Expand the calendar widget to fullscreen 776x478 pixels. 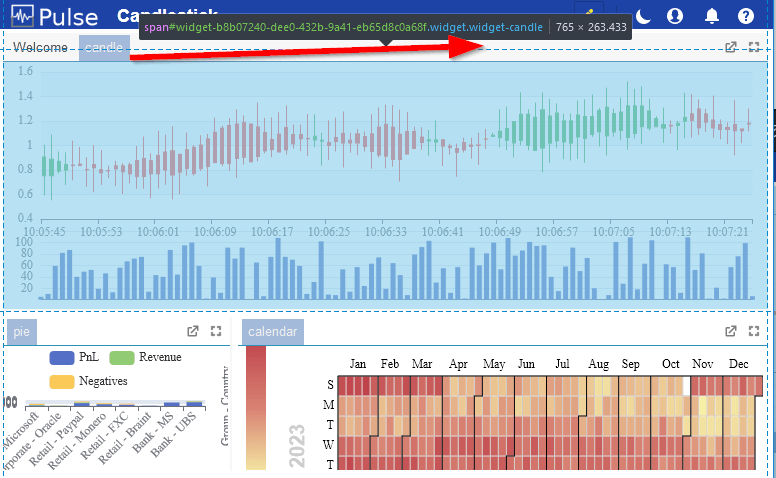pos(754,331)
